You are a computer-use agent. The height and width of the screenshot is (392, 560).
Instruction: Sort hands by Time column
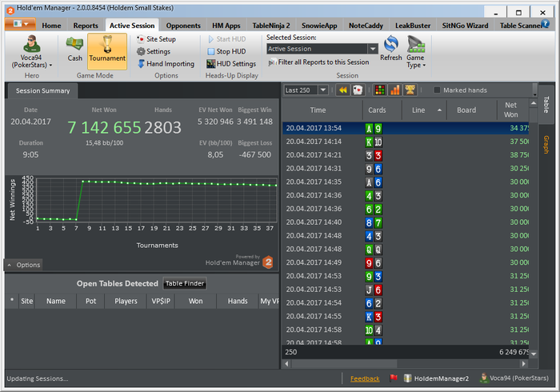(322, 110)
